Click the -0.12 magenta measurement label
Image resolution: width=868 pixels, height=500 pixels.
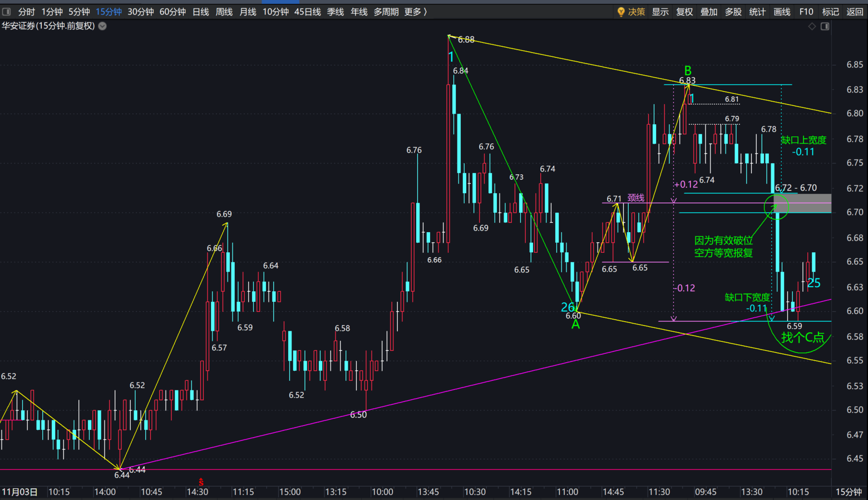click(x=684, y=288)
